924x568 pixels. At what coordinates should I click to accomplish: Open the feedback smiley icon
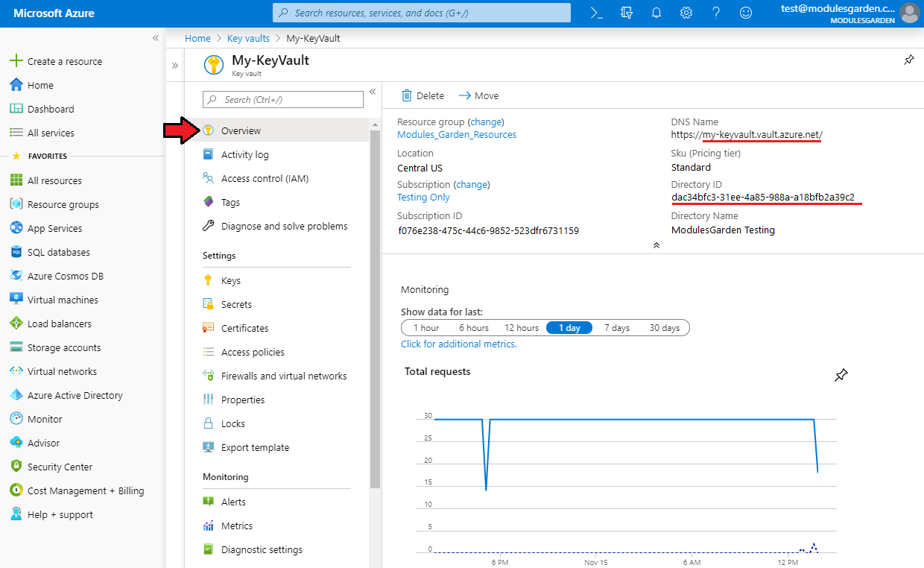745,13
